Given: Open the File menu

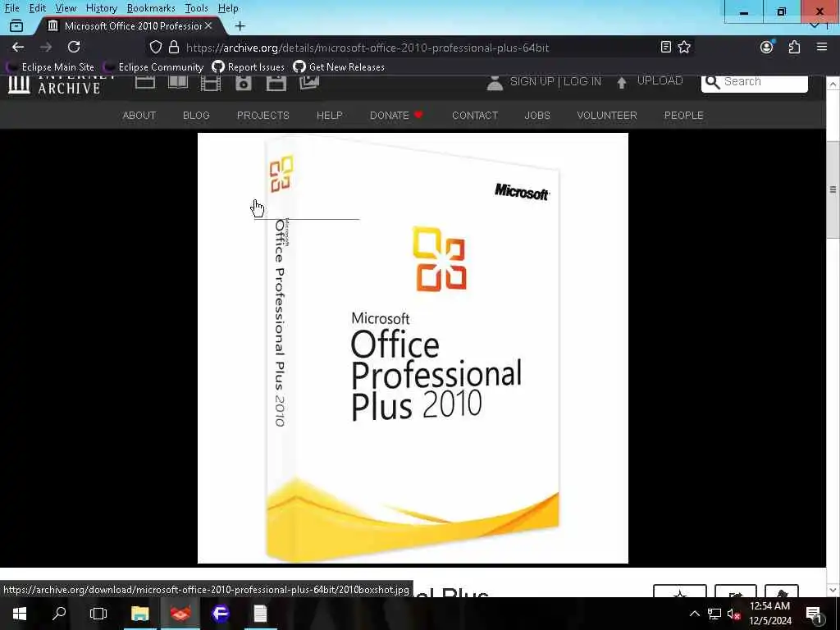Looking at the screenshot, I should point(11,8).
